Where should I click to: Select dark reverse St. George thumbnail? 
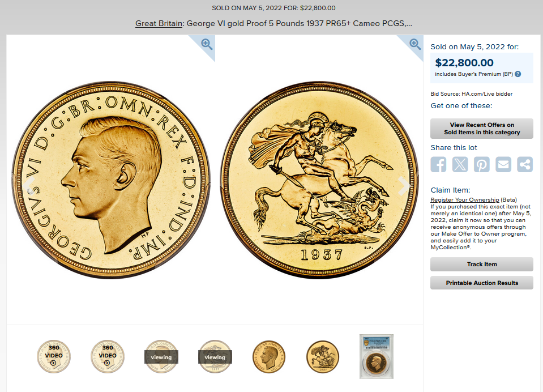(x=323, y=356)
